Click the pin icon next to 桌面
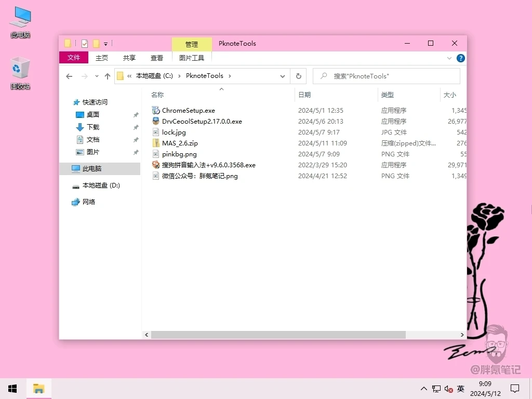The height and width of the screenshot is (399, 532). click(136, 115)
